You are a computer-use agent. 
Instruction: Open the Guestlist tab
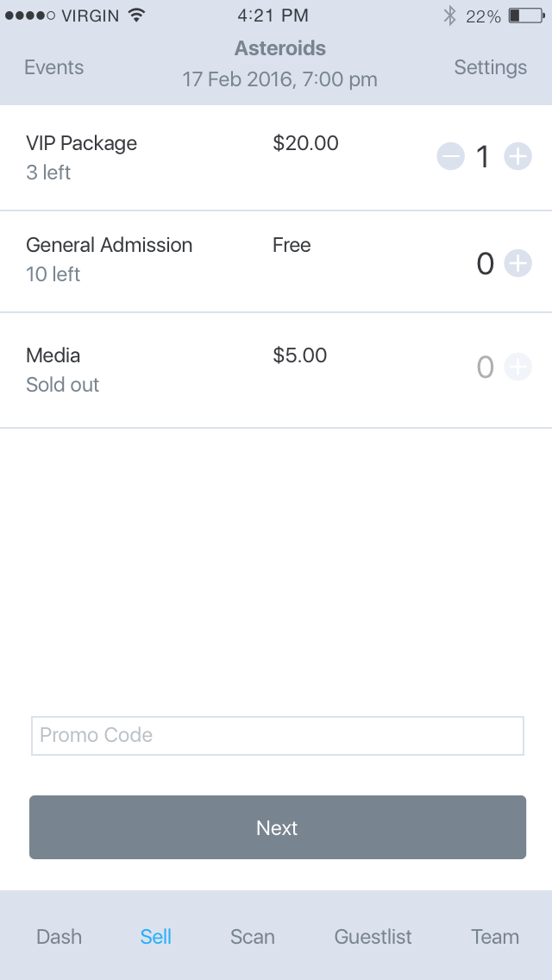tap(373, 937)
